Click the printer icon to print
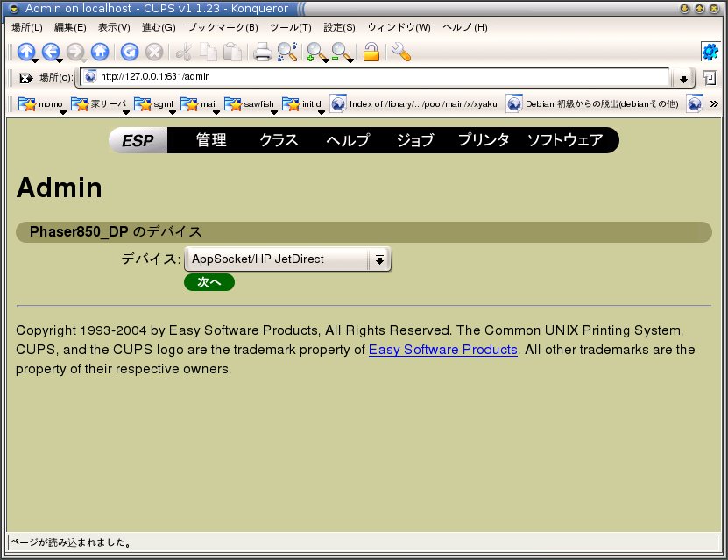This screenshot has height=560, width=728. (x=262, y=52)
